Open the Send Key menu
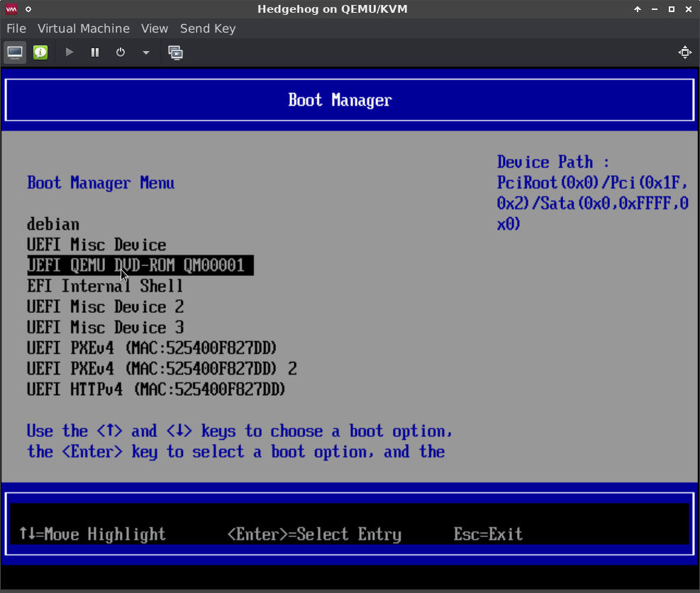 tap(208, 28)
